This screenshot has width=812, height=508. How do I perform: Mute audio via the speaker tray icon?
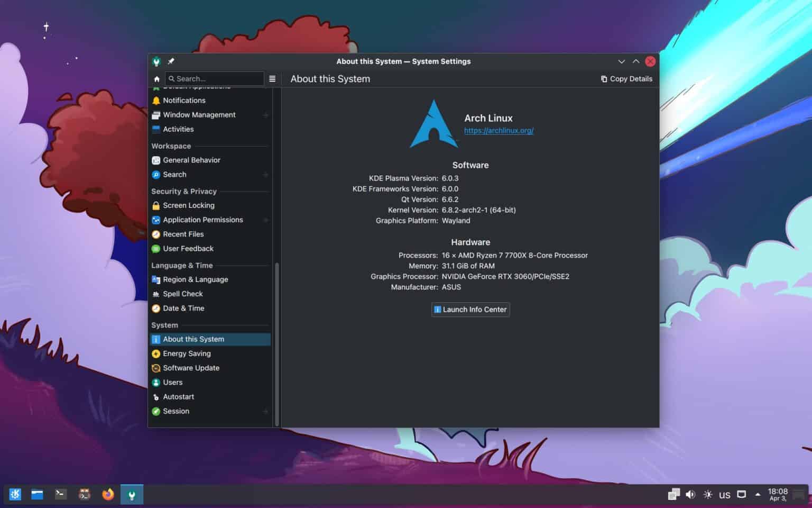coord(690,494)
